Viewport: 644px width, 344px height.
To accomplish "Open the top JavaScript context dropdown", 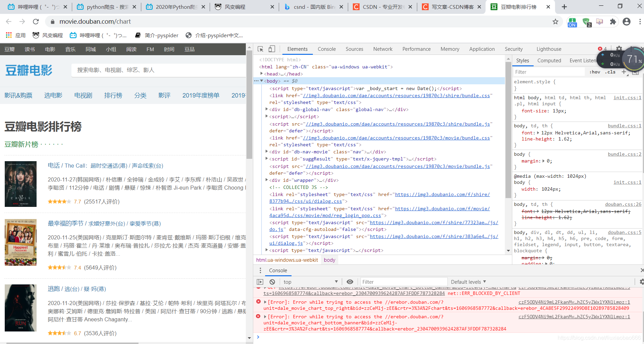I will click(x=311, y=282).
